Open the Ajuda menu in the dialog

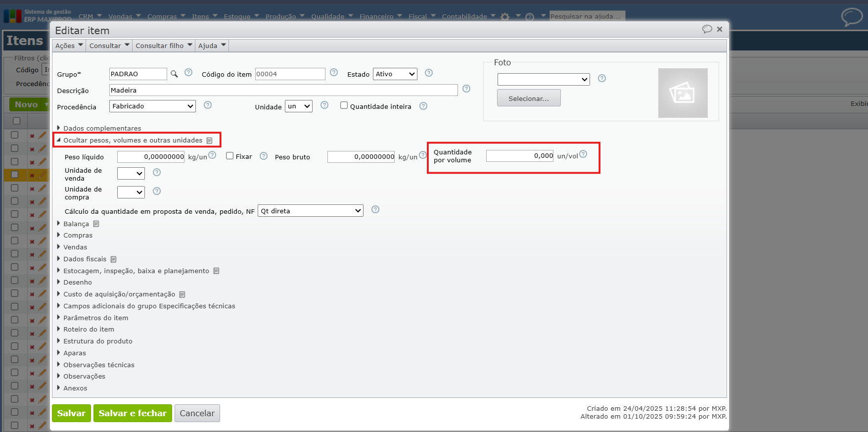tap(212, 46)
